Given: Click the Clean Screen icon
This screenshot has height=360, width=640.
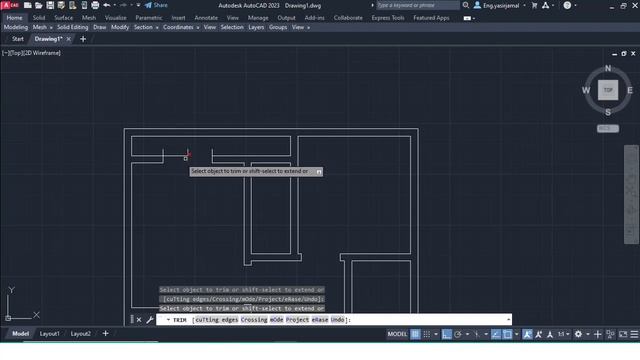Looking at the screenshot, I should tap(623, 334).
